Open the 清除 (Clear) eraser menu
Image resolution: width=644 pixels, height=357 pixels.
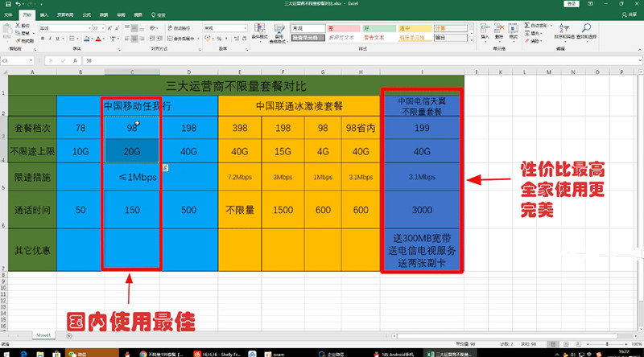534,41
